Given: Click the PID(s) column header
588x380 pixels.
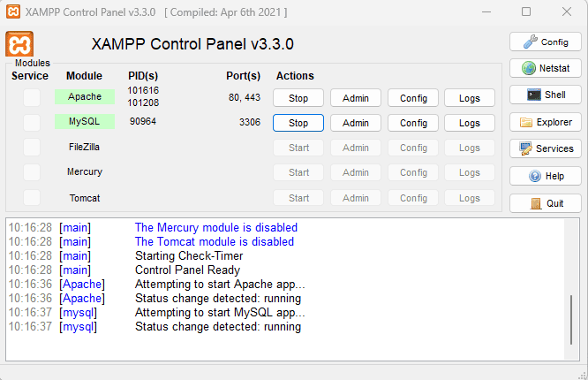Looking at the screenshot, I should (x=143, y=76).
